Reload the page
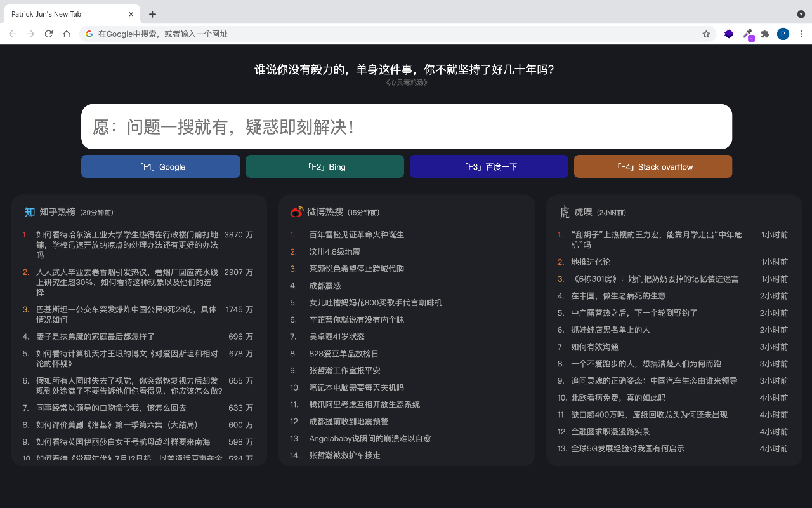Image resolution: width=812 pixels, height=508 pixels. (48, 34)
